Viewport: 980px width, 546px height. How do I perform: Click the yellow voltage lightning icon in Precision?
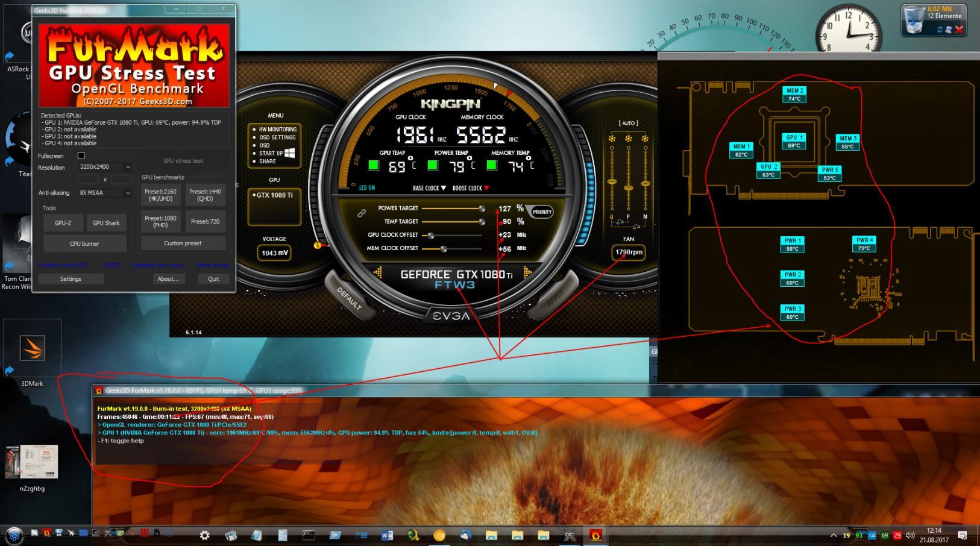(318, 245)
